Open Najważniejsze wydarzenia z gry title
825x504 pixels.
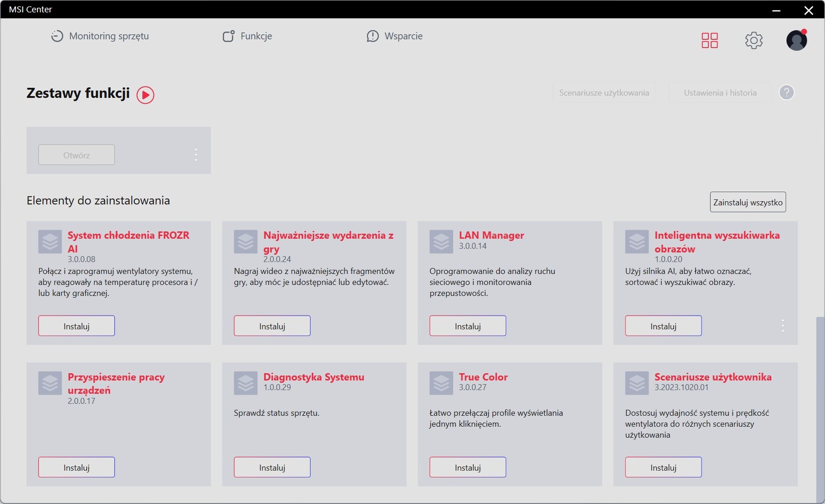(x=329, y=242)
